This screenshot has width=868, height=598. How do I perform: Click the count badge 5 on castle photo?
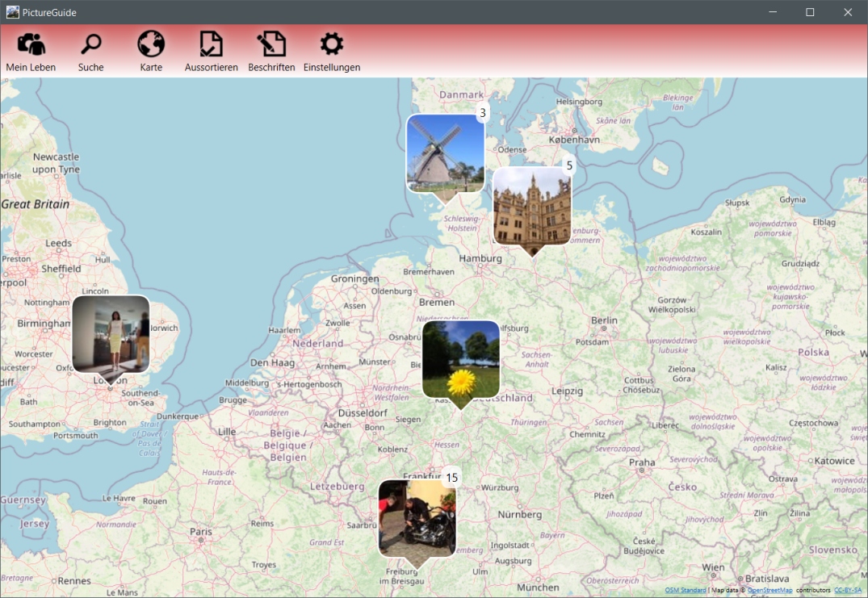(569, 165)
